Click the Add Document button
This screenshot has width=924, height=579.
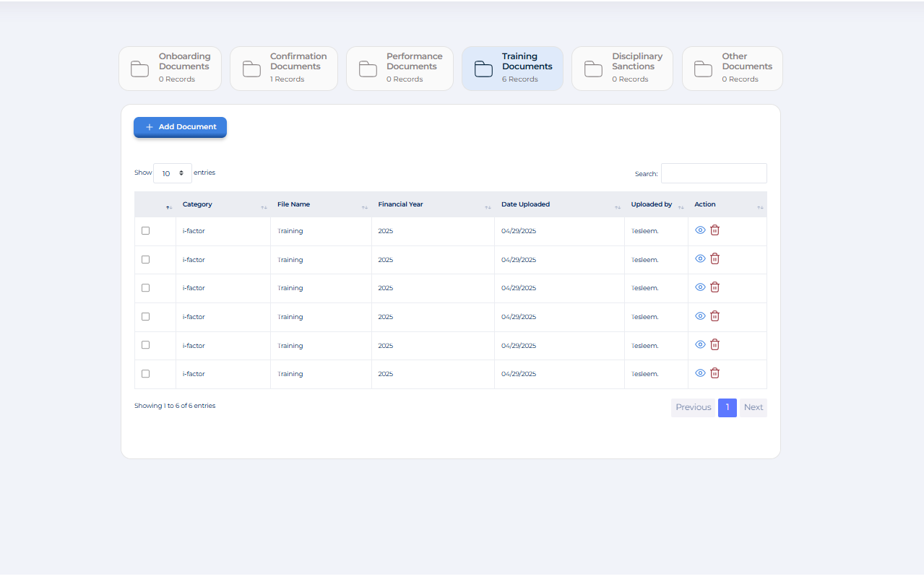180,127
